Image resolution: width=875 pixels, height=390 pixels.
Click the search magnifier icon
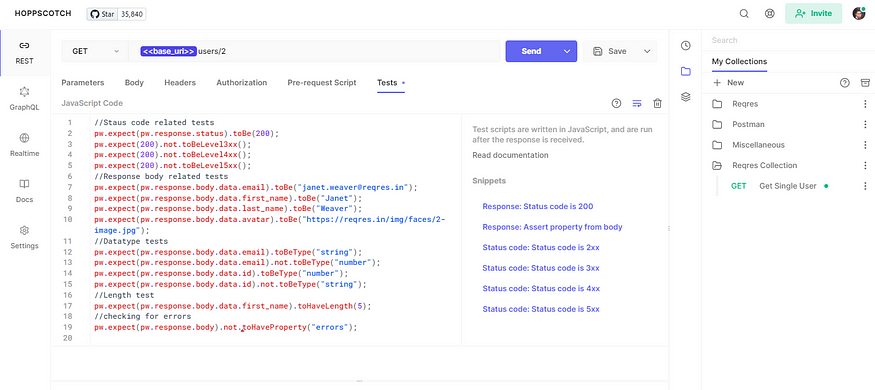744,14
